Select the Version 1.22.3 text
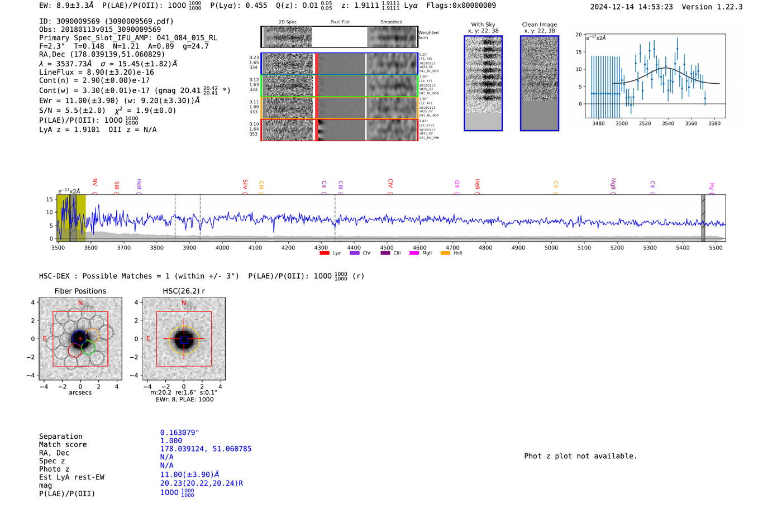Image resolution: width=782 pixels, height=532 pixels. pos(712,7)
